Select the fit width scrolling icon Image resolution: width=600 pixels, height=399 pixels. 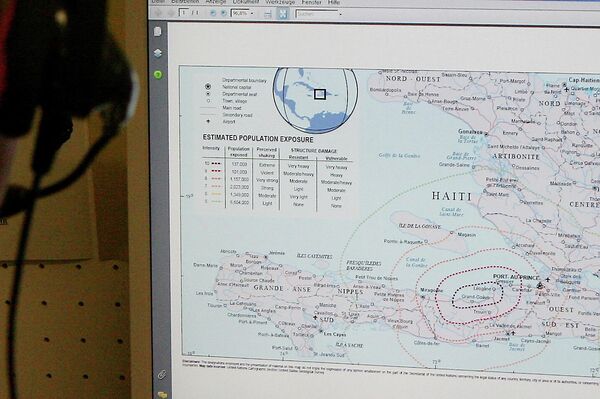[x=268, y=14]
